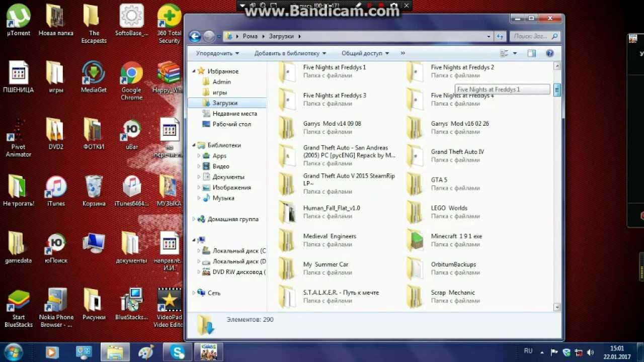Expand the Домашняя группа node

(x=194, y=219)
